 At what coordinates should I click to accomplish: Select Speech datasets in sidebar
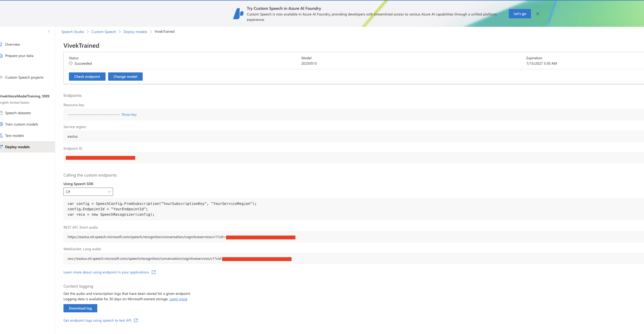click(18, 113)
